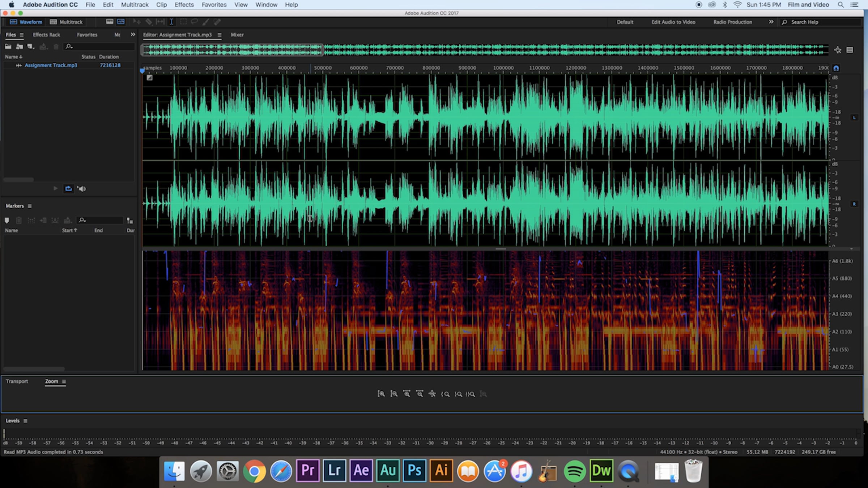Switch to Multitrack view
The width and height of the screenshot is (868, 488).
point(66,22)
